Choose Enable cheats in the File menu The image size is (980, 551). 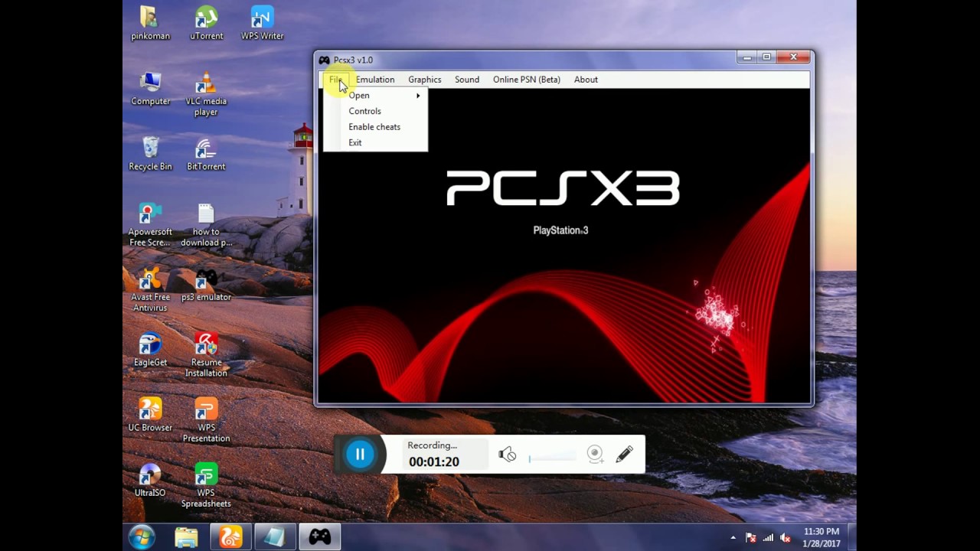click(375, 127)
